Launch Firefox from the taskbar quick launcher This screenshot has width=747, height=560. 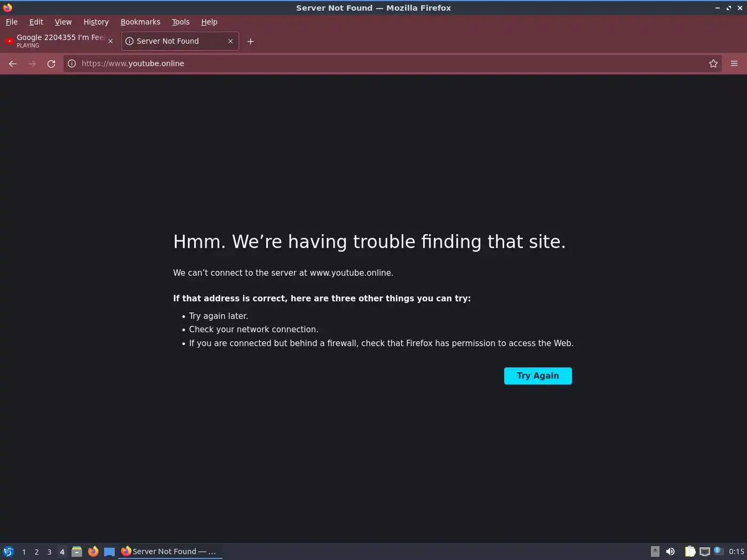[93, 551]
